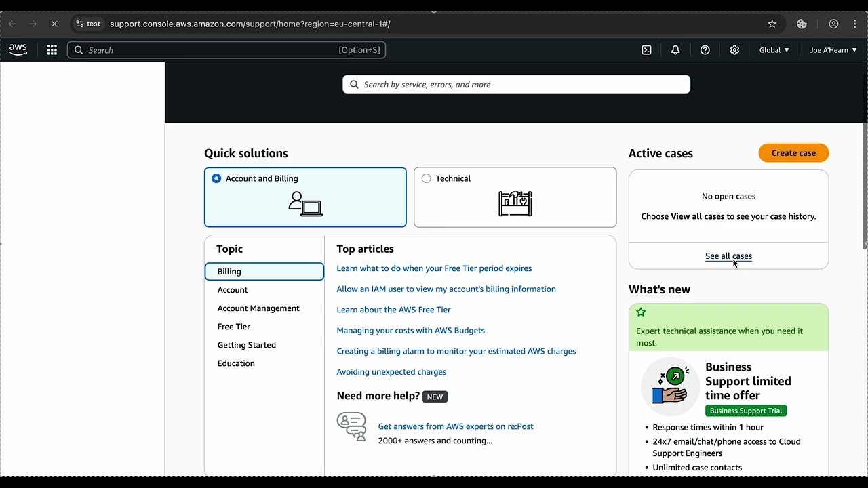Open the notifications bell
Image resolution: width=868 pixels, height=488 pixels.
[x=675, y=50]
